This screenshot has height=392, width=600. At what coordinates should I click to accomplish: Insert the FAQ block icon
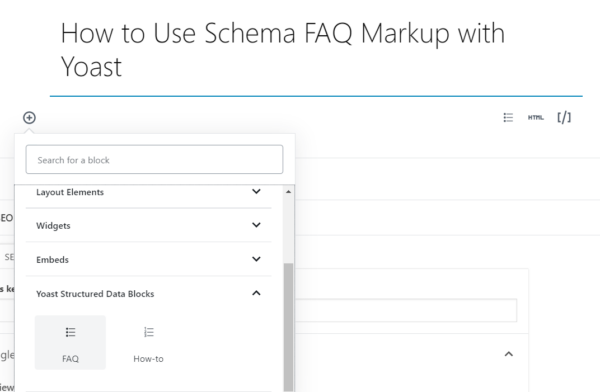[x=70, y=332]
